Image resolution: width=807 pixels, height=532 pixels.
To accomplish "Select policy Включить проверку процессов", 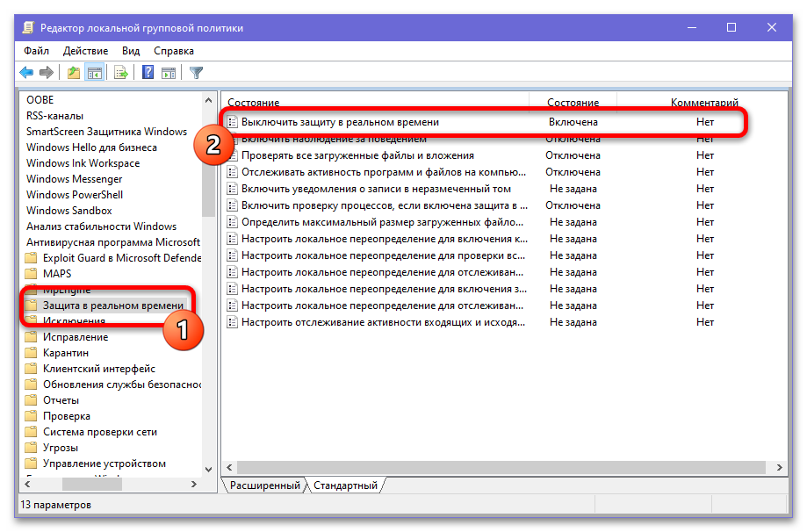I will pyautogui.click(x=385, y=205).
